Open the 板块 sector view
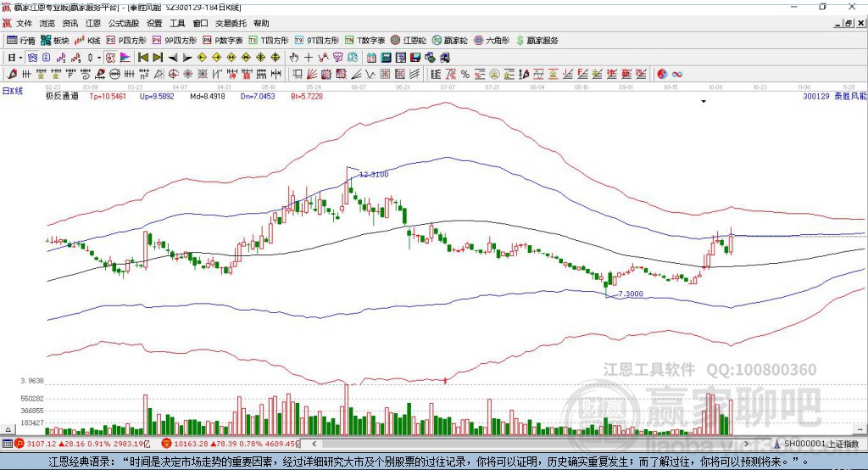 click(55, 41)
